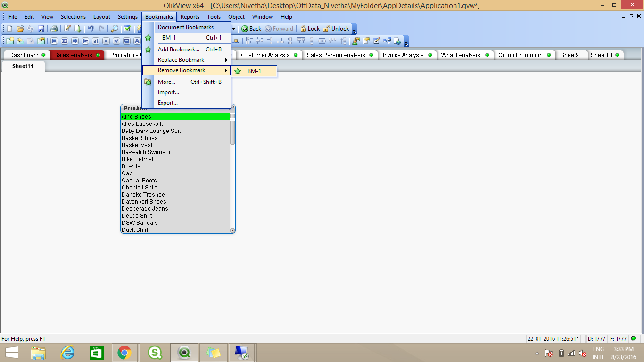Select the WhatIf Analysis tab
This screenshot has height=362, width=644.
464,55
